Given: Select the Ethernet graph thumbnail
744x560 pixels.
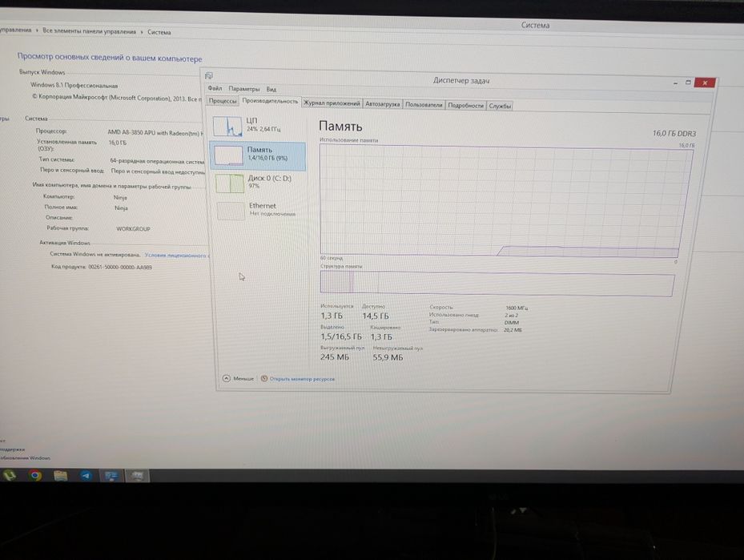Looking at the screenshot, I should pyautogui.click(x=231, y=211).
